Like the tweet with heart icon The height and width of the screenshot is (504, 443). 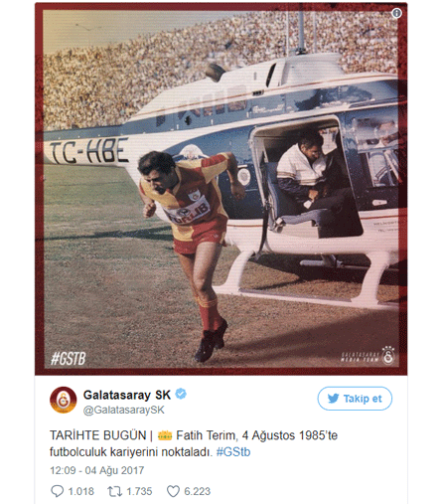click(173, 491)
